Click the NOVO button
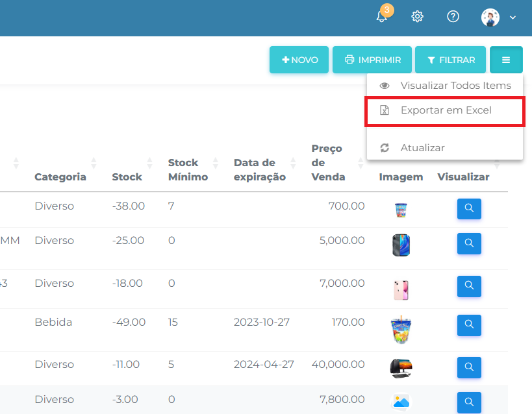This screenshot has height=414, width=532. coord(299,60)
